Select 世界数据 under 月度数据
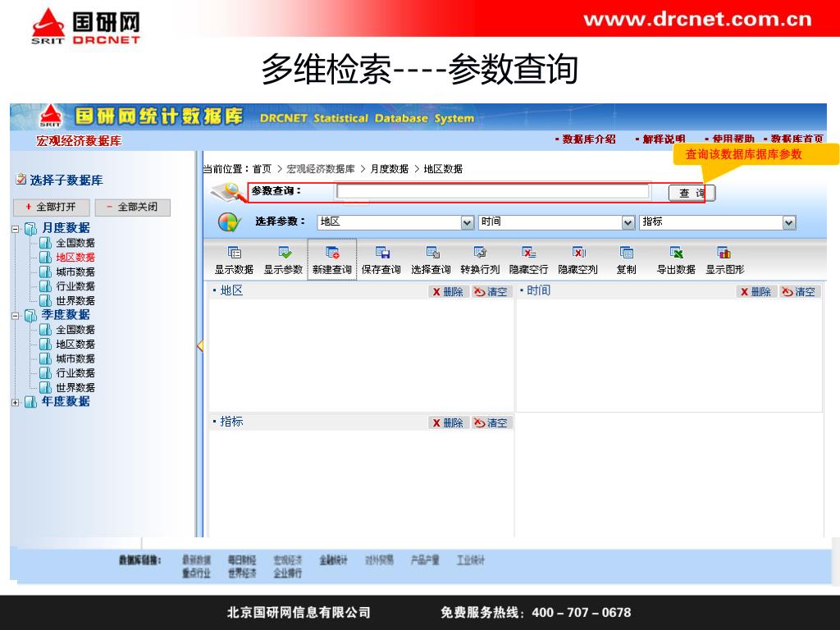The height and width of the screenshot is (630, 840). (x=75, y=301)
